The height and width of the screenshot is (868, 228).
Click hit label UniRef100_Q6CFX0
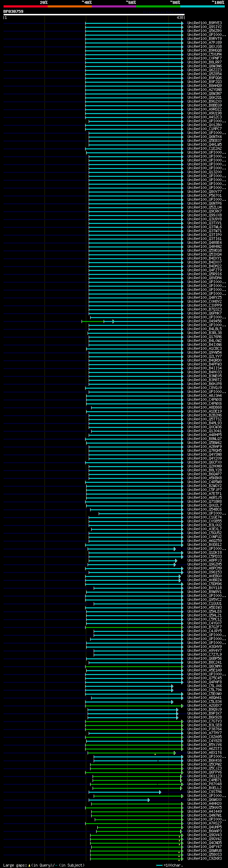(x=204, y=463)
